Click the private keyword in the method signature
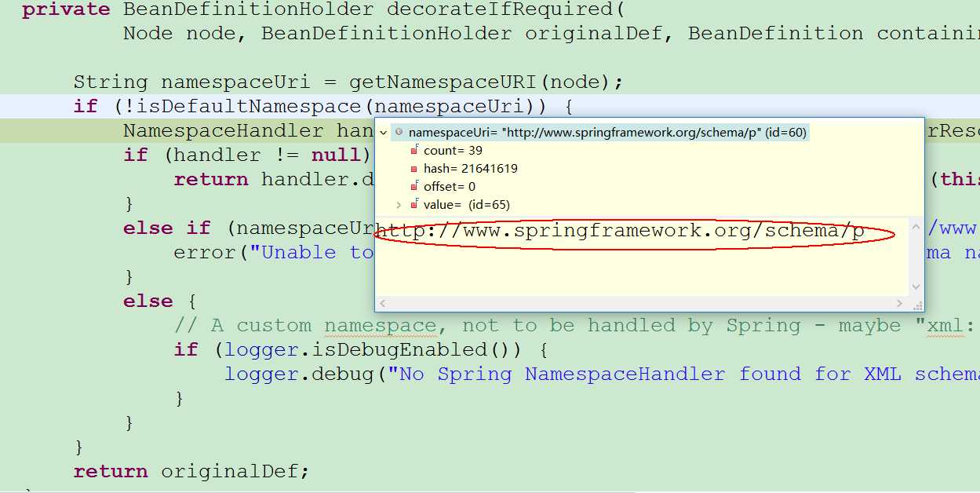Screen dimensions: 980x493 point(66,10)
